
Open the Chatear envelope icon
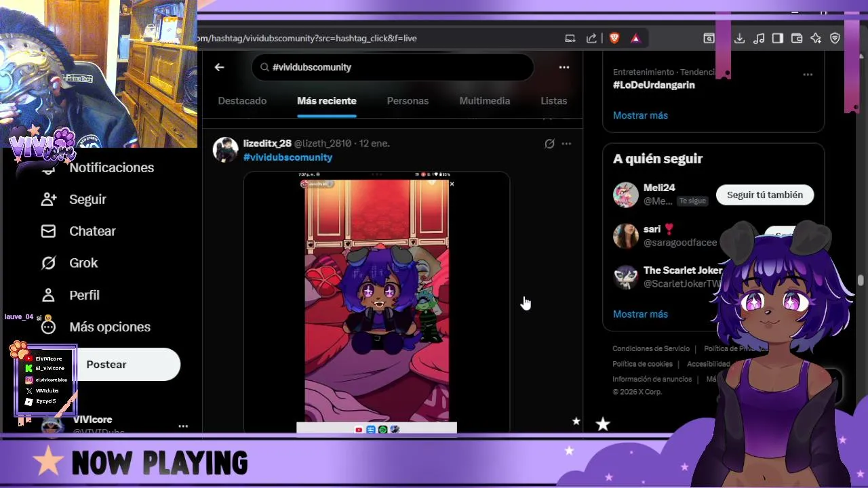49,231
